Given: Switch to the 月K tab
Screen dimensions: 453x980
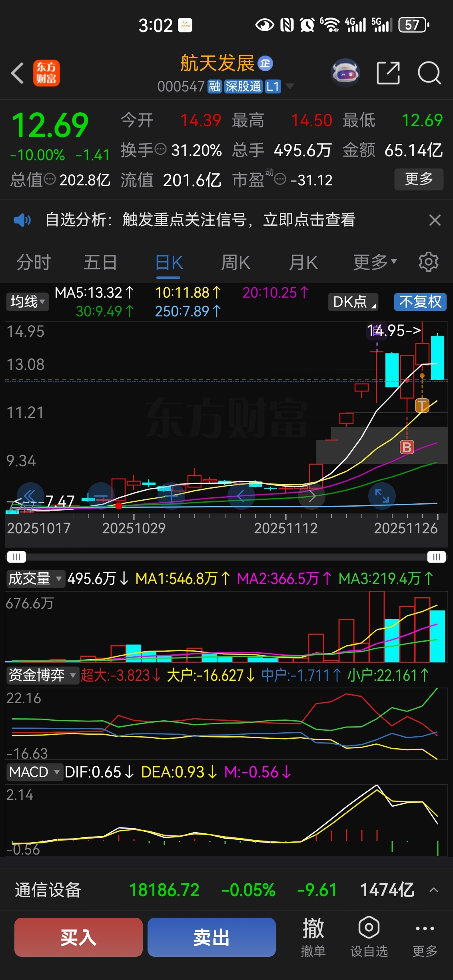Looking at the screenshot, I should coord(303,262).
